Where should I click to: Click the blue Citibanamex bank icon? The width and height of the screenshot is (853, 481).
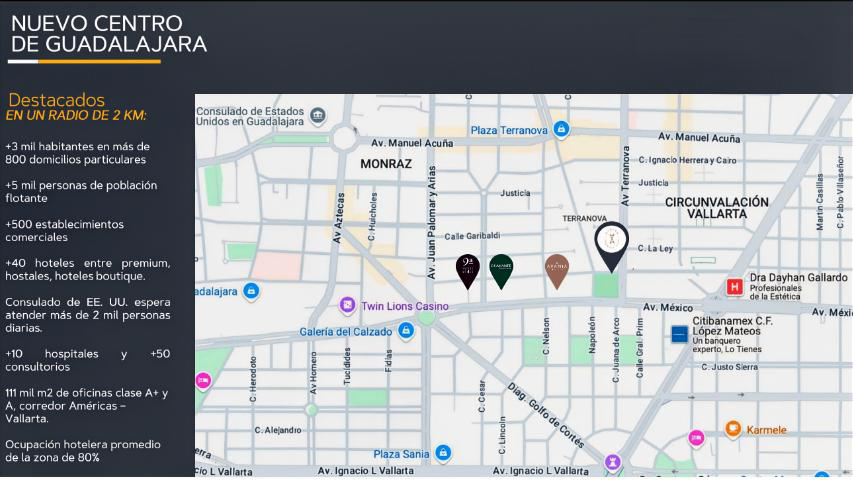[679, 334]
